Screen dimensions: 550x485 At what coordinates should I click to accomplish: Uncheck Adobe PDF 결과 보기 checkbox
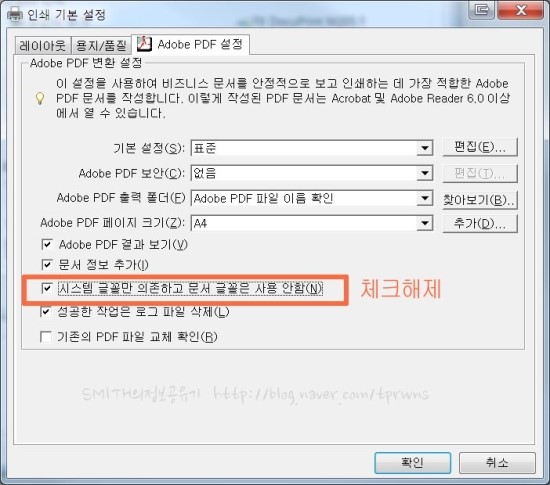[47, 244]
